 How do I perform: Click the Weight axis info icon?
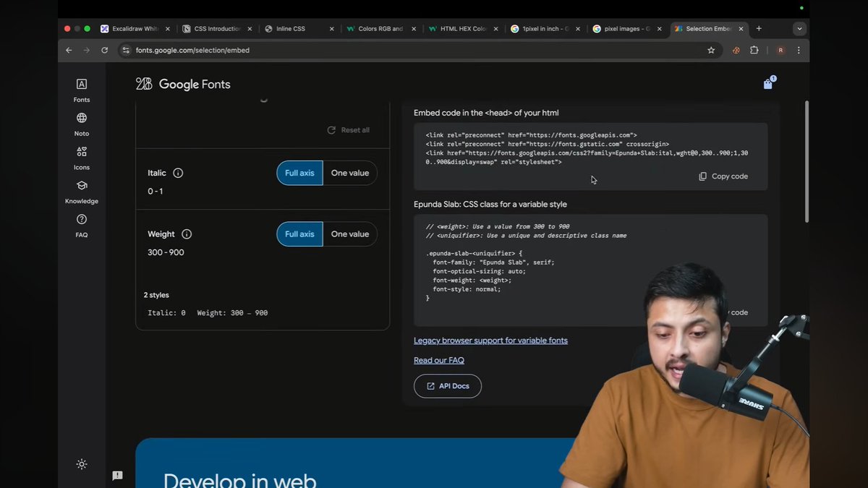pyautogui.click(x=187, y=234)
